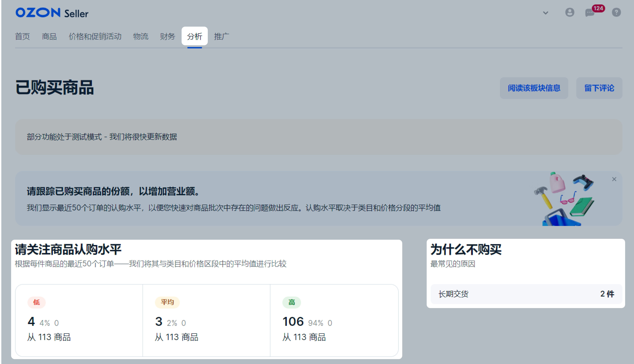
Task: Open the 推广 tab
Action: (x=222, y=37)
